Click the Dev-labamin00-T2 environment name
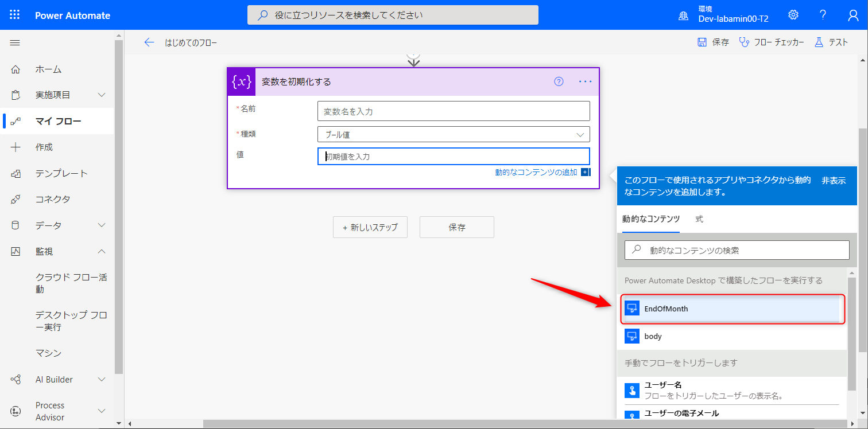 click(733, 19)
